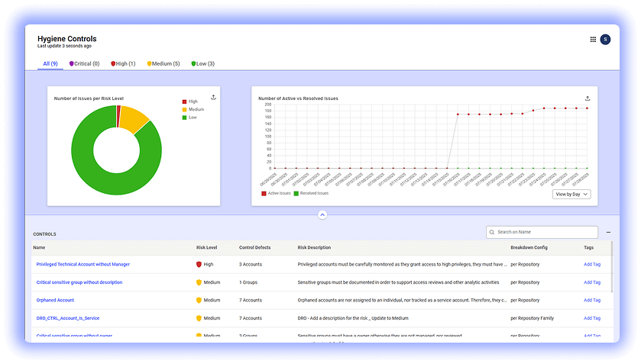Click the Tags column header
641x364 pixels.
588,247
